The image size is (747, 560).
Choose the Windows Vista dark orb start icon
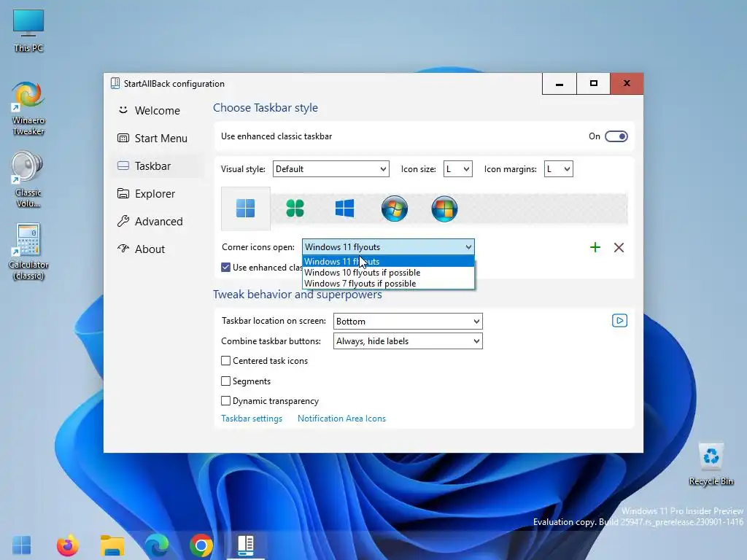[444, 209]
